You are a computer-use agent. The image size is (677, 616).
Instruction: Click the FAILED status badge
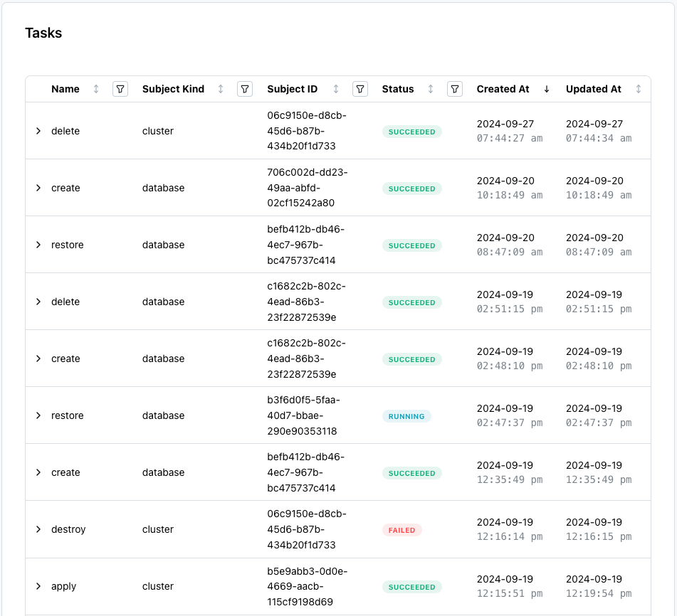tap(402, 530)
